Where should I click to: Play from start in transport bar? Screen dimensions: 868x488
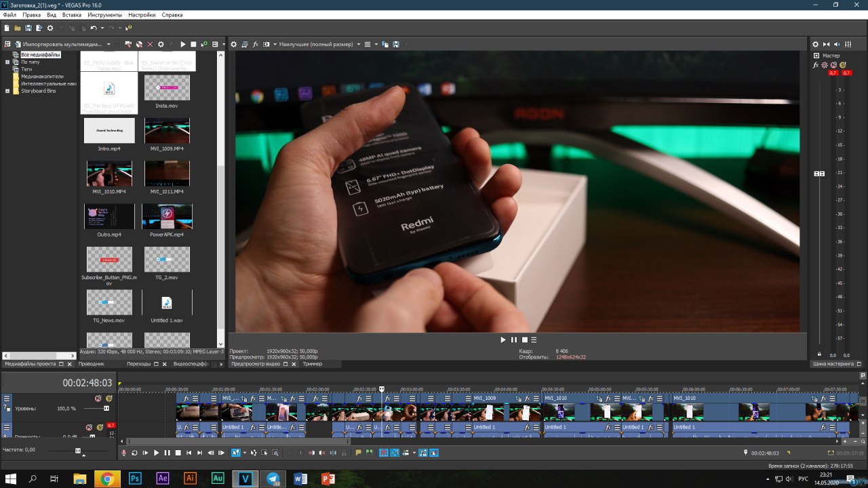tap(145, 453)
